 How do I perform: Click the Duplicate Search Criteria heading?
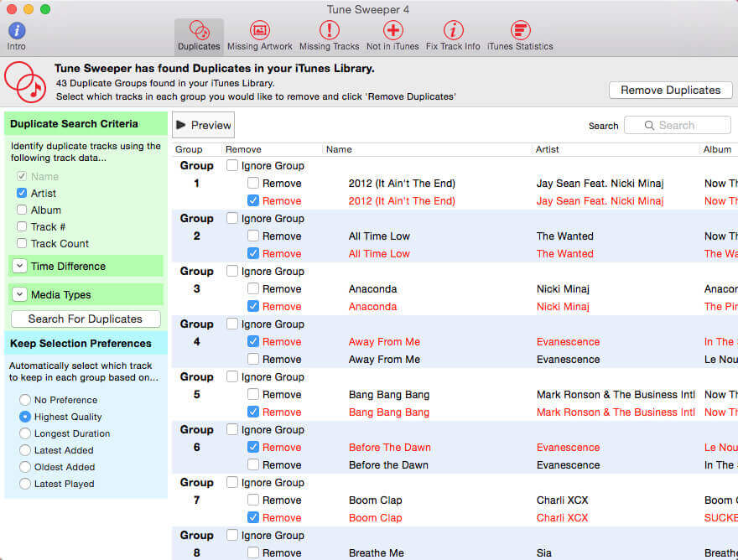coord(74,124)
